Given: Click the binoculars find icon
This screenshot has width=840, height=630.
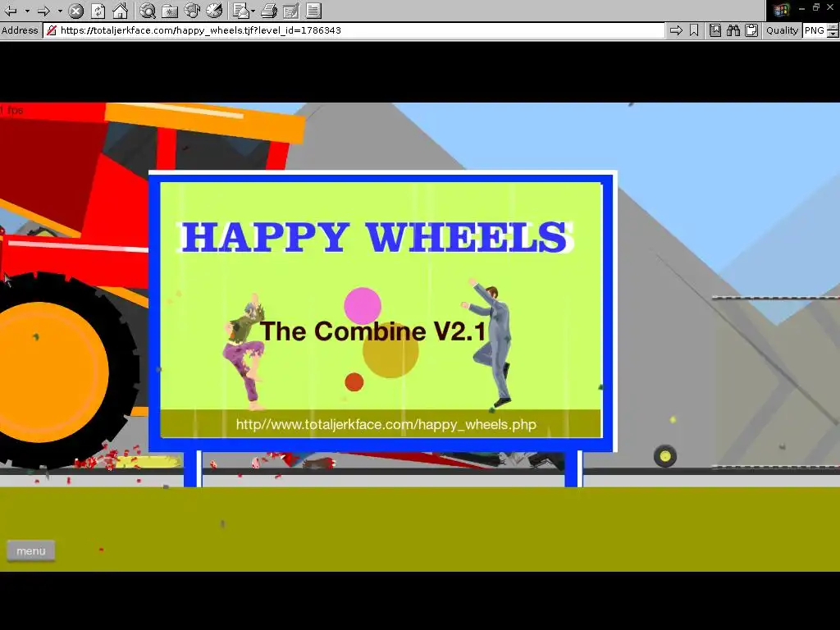Looking at the screenshot, I should click(733, 30).
